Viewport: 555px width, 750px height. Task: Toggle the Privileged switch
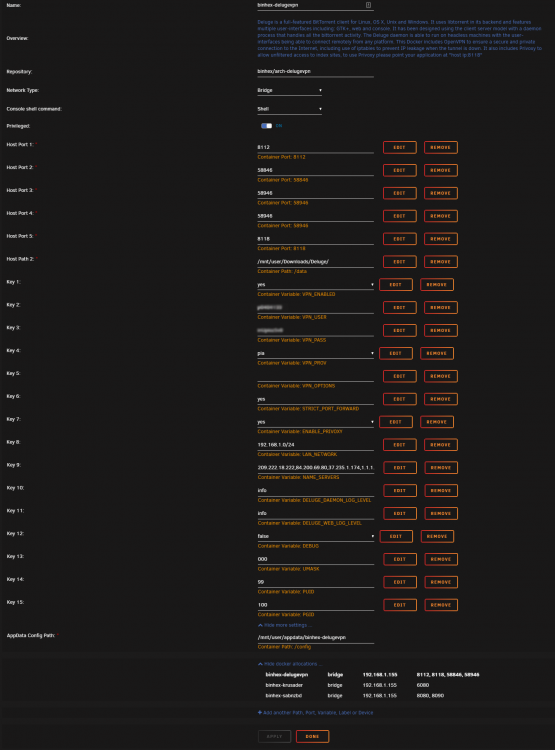[266, 126]
